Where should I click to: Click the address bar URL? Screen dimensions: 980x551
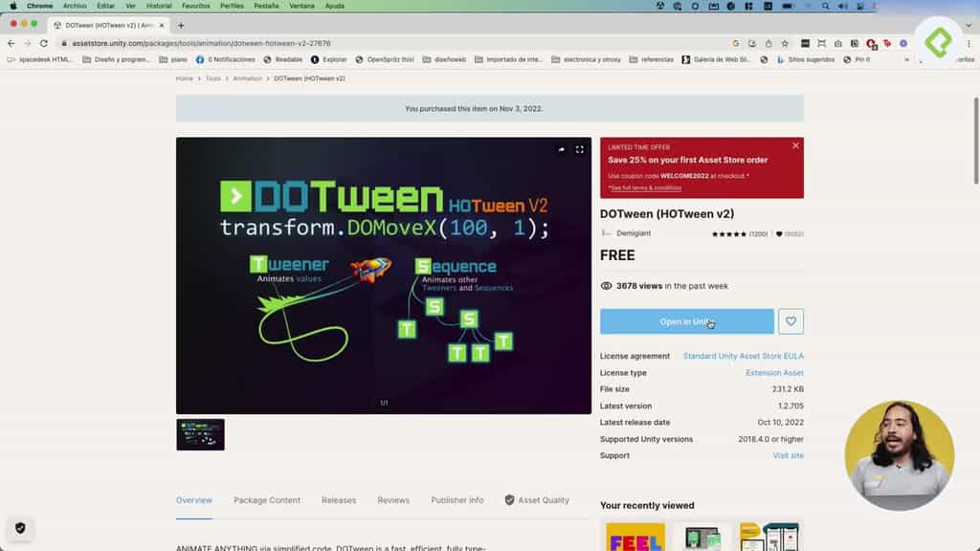tap(201, 43)
